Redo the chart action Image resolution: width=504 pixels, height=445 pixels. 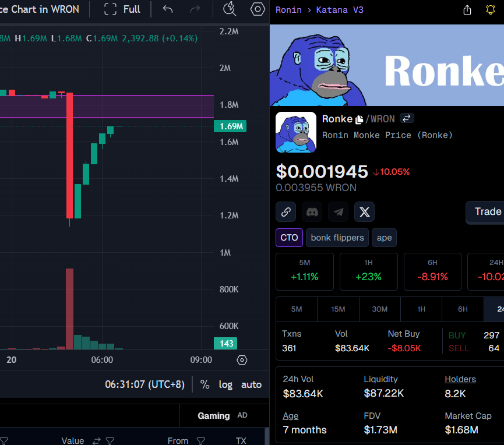coord(195,9)
